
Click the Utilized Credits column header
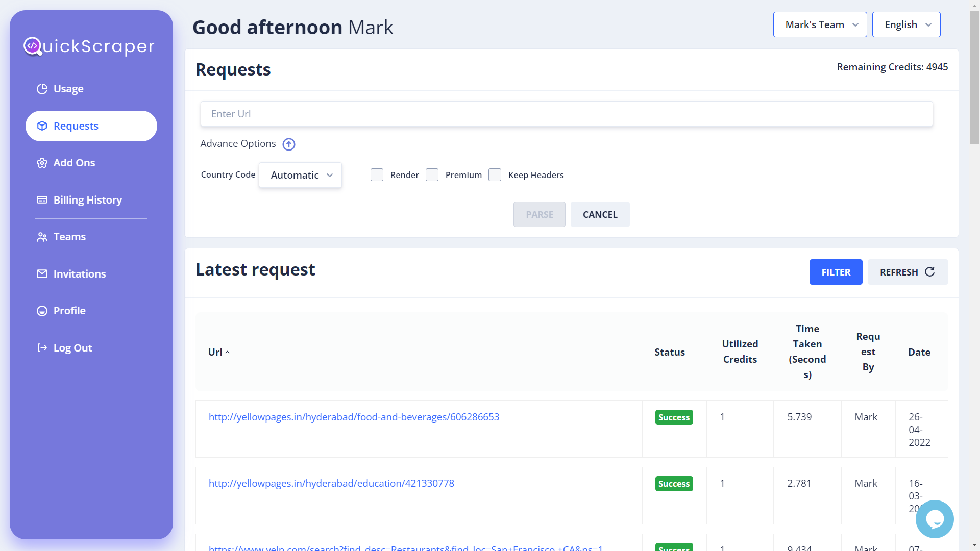click(x=740, y=352)
